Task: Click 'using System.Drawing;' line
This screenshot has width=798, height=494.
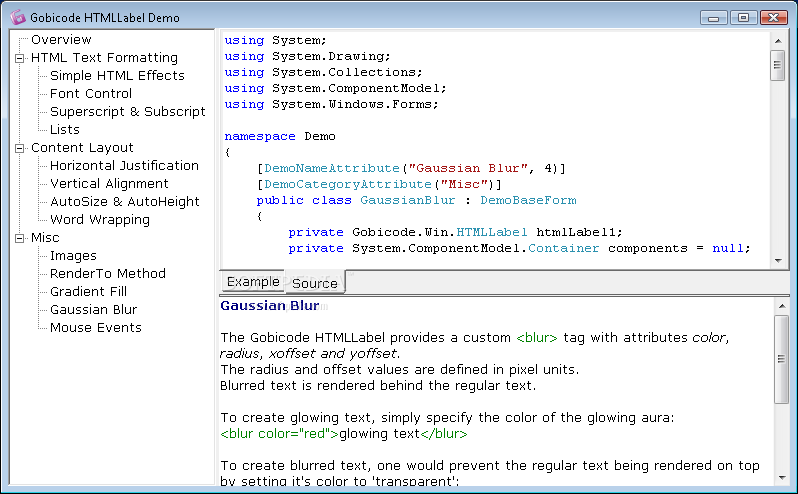Action: coord(307,56)
